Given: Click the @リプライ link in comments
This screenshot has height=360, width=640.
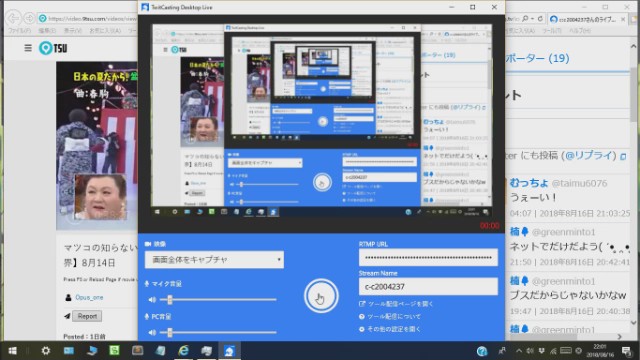Looking at the screenshot, I should [591, 156].
